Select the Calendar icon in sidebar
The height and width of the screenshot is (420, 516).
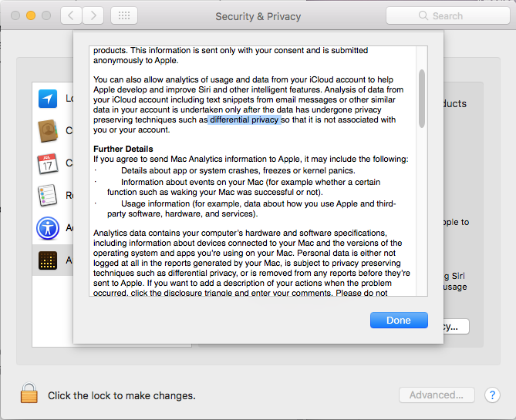[x=48, y=163]
